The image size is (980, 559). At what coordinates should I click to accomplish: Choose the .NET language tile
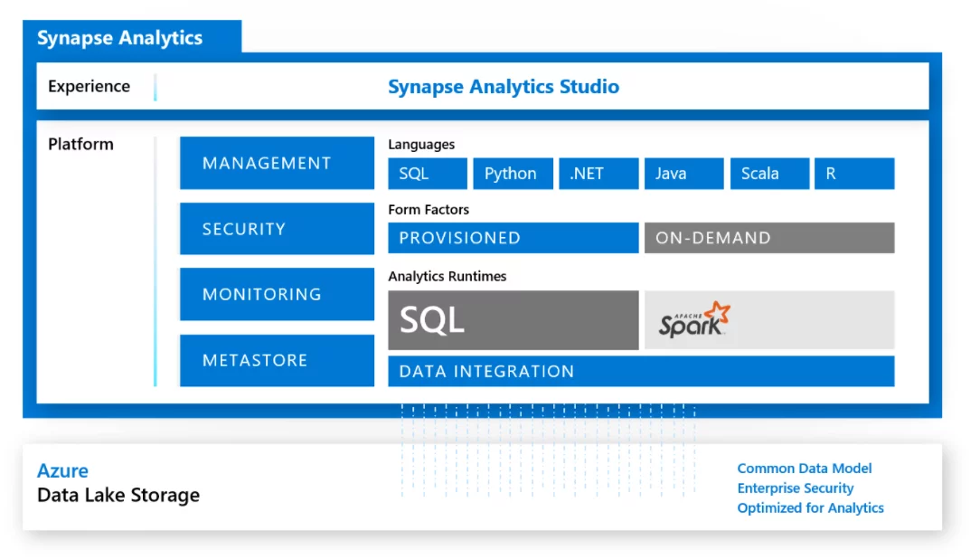[x=598, y=173]
